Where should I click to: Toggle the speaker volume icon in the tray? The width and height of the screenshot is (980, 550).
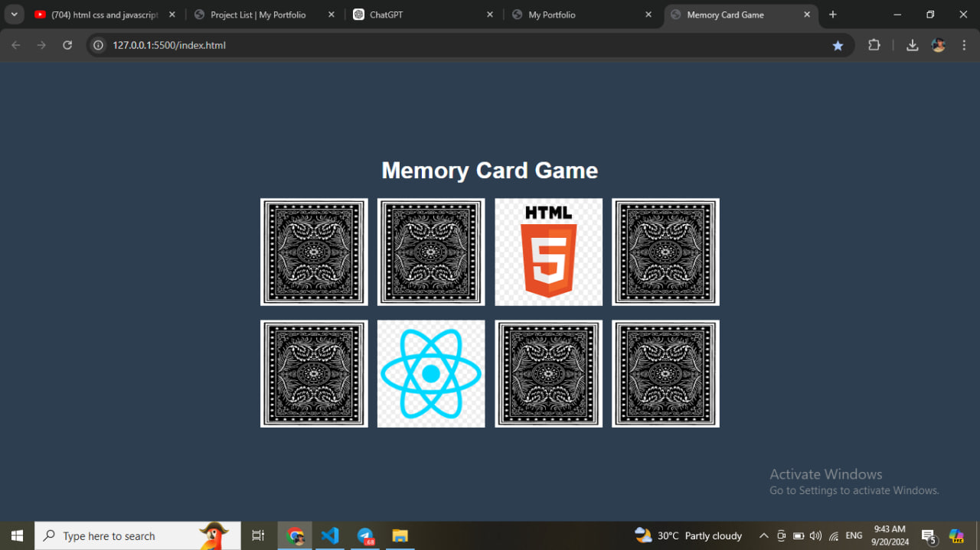[x=815, y=535]
